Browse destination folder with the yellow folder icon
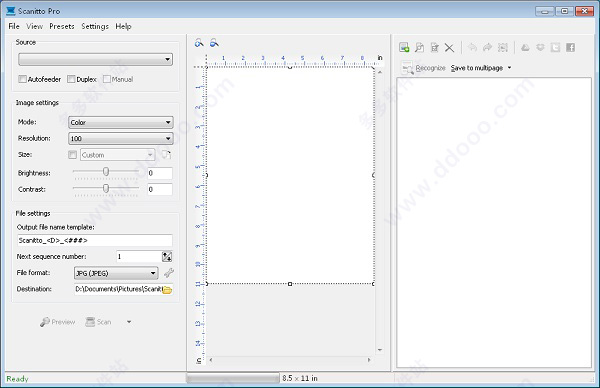The width and height of the screenshot is (600, 388). [x=167, y=290]
